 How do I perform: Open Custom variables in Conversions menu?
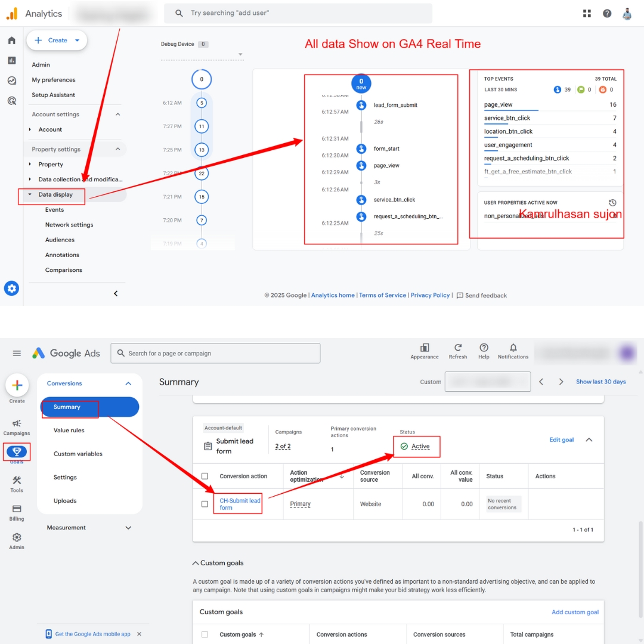click(78, 454)
